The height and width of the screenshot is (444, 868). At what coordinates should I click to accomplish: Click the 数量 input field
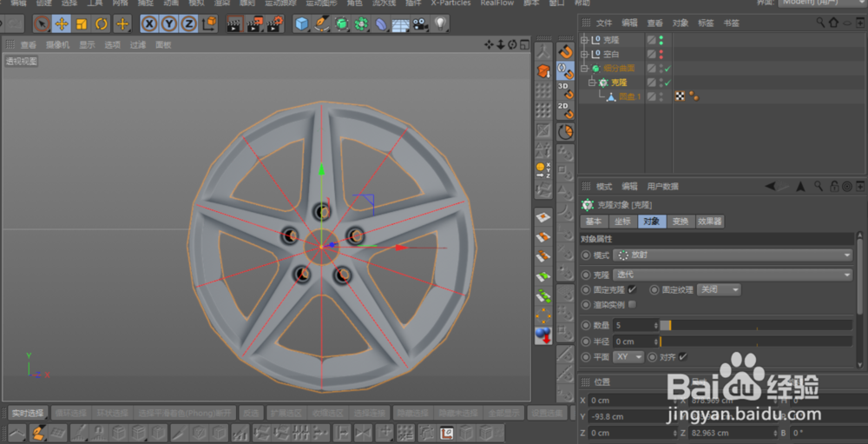pyautogui.click(x=635, y=325)
